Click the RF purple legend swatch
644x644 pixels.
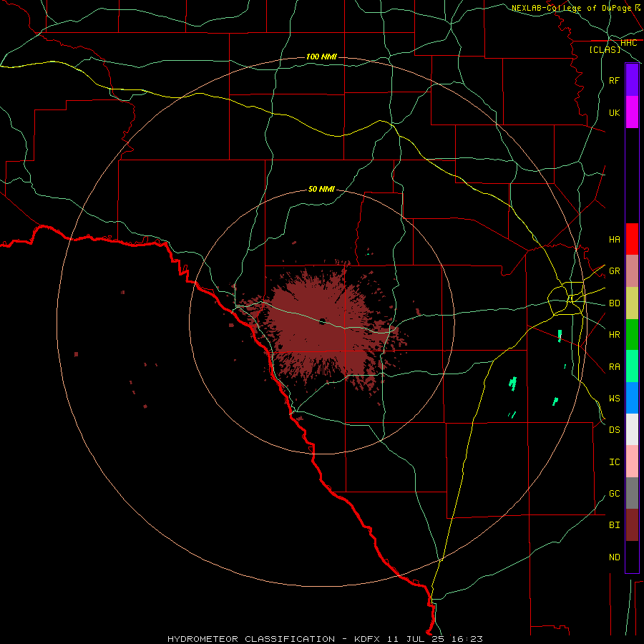(632, 80)
